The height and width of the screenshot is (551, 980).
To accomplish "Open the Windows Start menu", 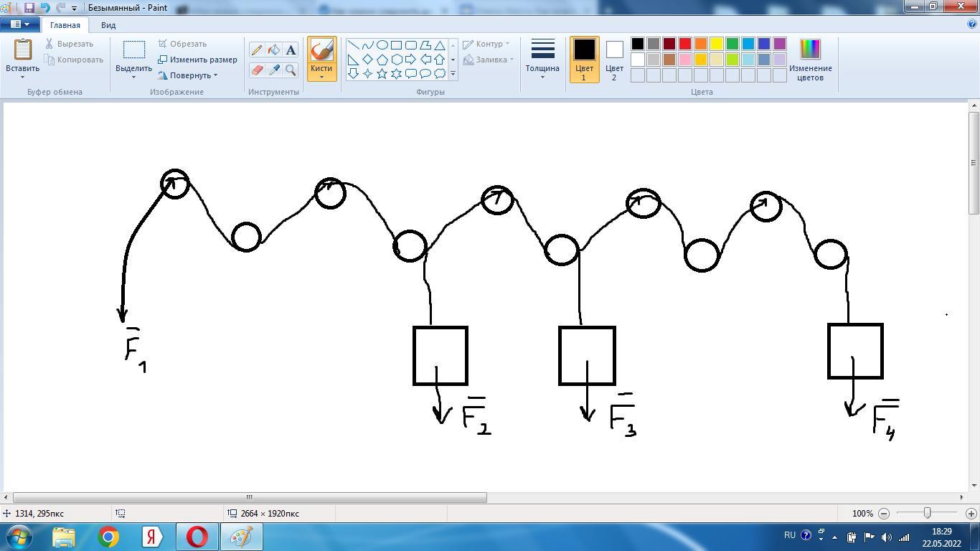I will pos(19,537).
